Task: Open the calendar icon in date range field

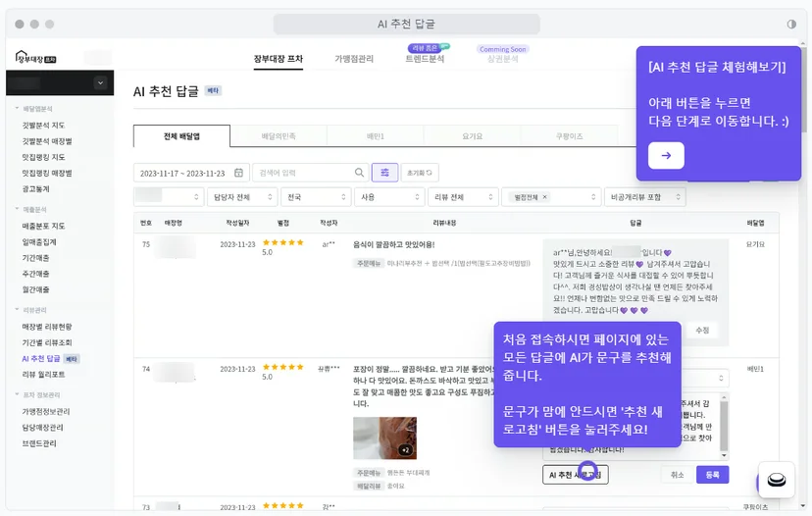Action: coord(238,173)
